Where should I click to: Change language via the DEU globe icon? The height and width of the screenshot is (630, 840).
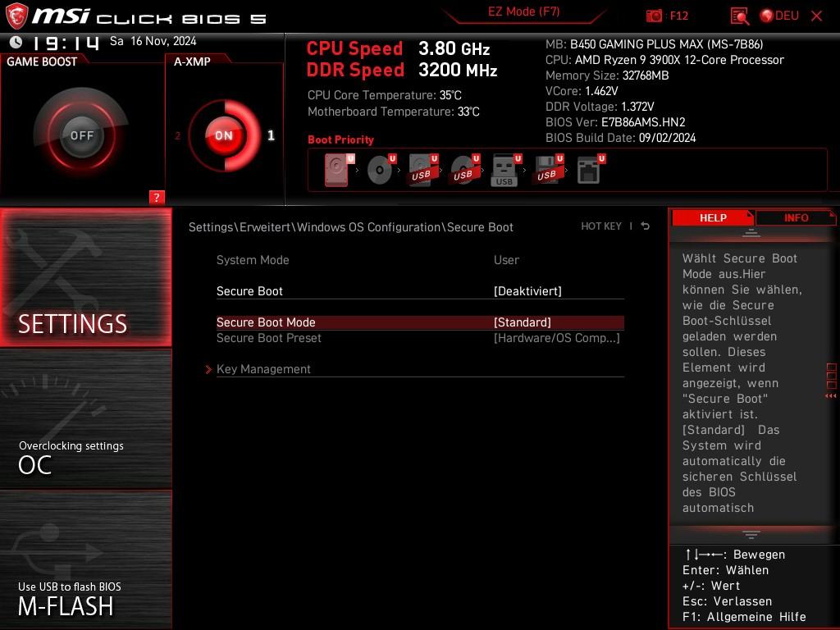click(x=779, y=16)
